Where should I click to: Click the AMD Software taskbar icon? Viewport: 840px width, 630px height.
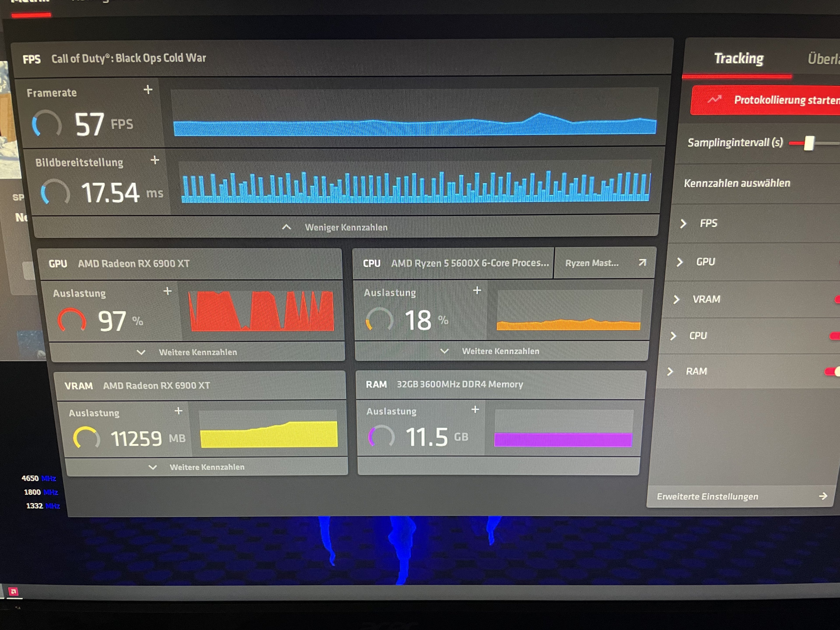[13, 592]
